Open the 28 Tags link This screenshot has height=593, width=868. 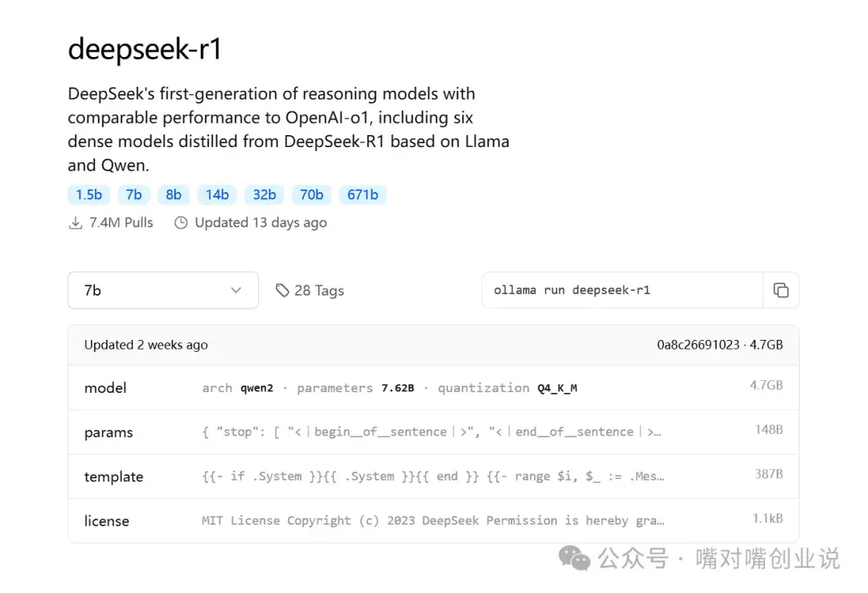point(318,290)
